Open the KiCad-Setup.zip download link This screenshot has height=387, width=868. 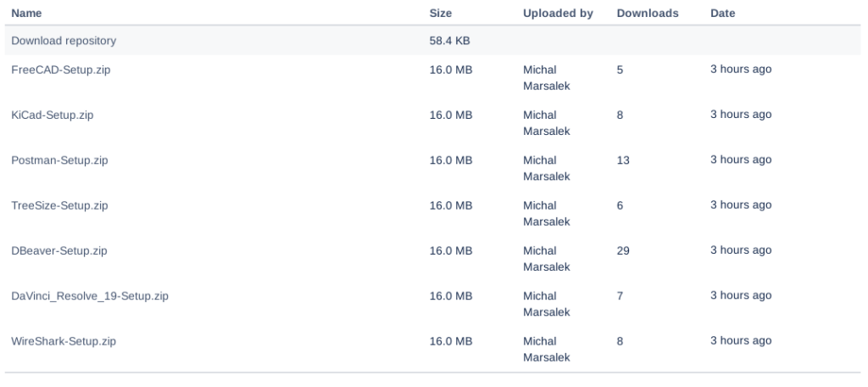coord(52,115)
